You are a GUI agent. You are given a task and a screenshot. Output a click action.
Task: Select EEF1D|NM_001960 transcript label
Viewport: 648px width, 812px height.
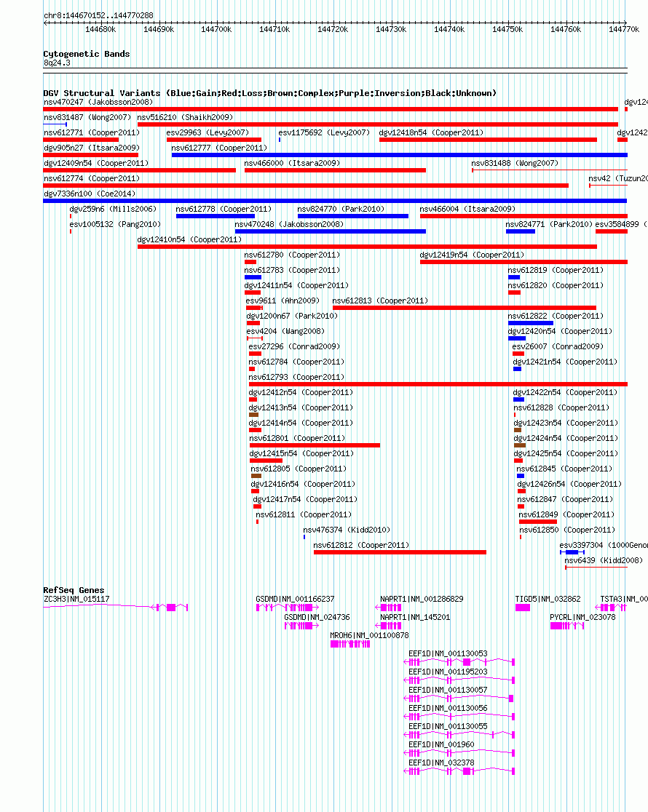[x=441, y=744]
